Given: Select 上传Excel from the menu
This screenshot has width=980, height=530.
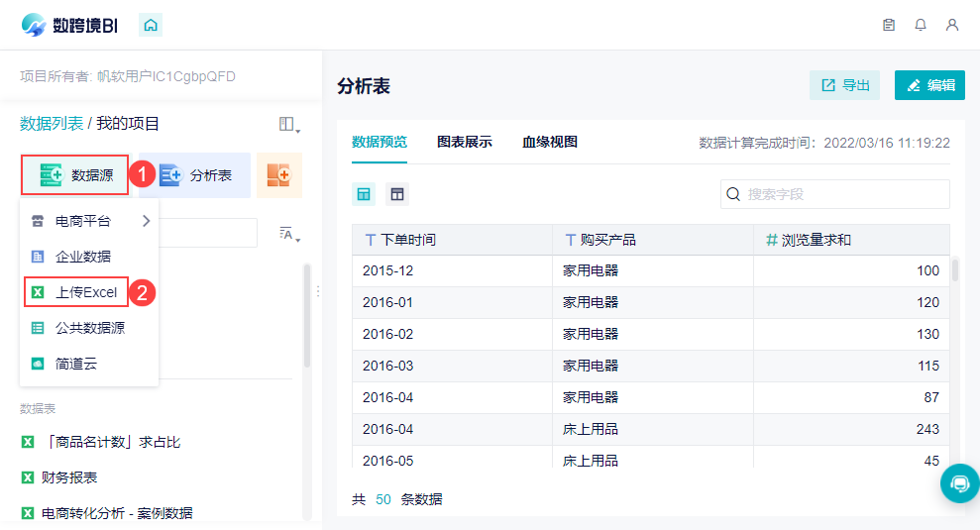Looking at the screenshot, I should pyautogui.click(x=85, y=292).
